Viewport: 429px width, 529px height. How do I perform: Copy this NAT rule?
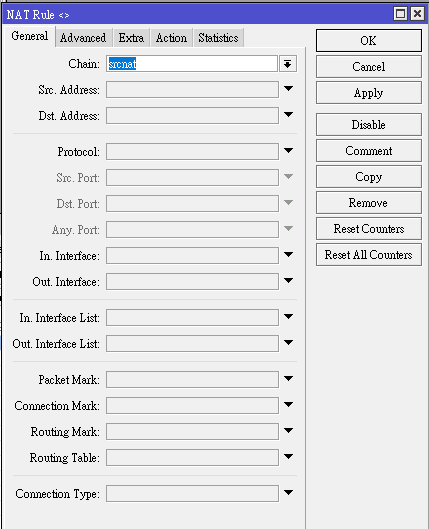pyautogui.click(x=369, y=177)
